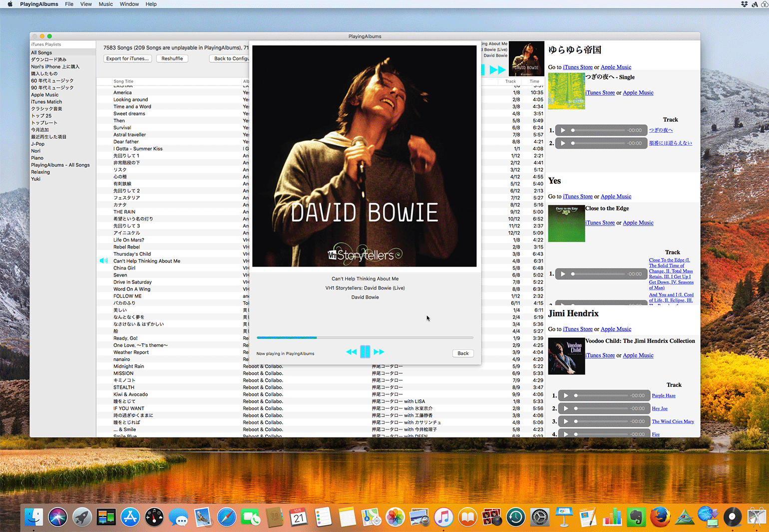
Task: Open Time Machine from the dock
Action: coord(515,517)
